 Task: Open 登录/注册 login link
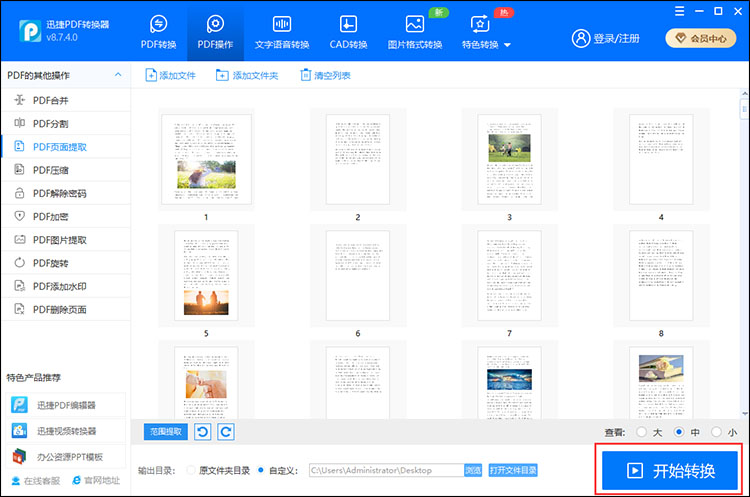[616, 38]
